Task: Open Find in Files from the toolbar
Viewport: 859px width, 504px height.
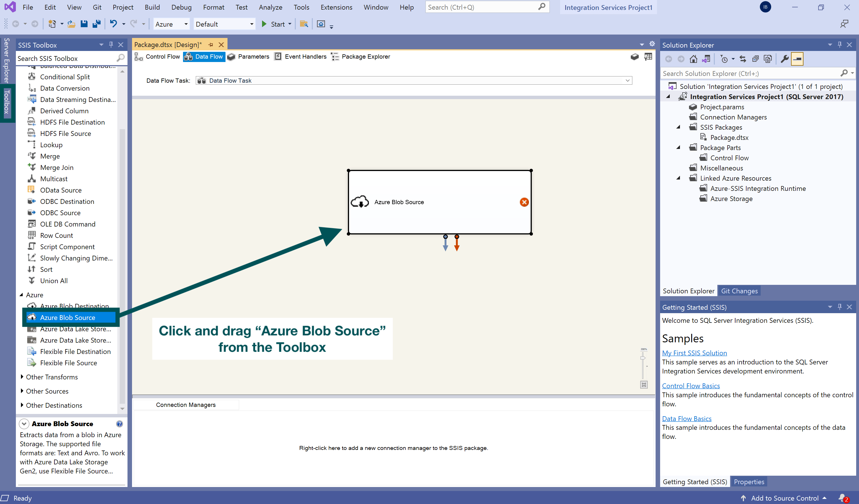Action: tap(304, 24)
